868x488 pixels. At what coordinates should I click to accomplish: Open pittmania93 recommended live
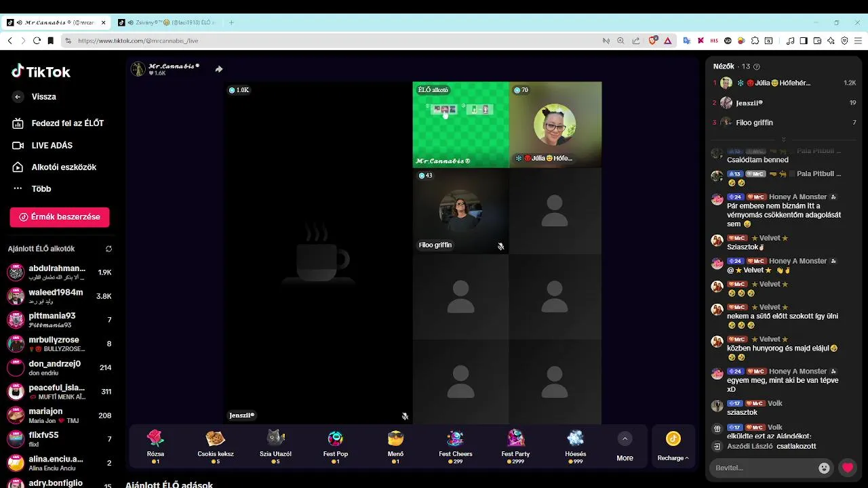[60, 320]
